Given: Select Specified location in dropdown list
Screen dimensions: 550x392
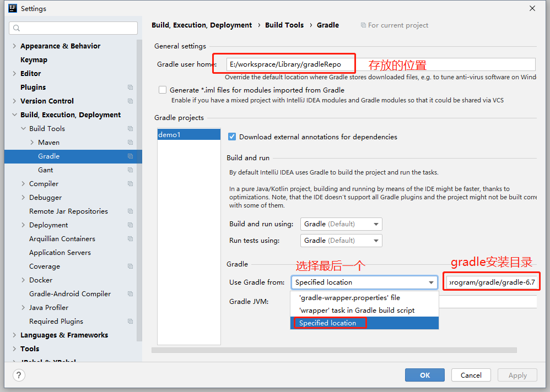Looking at the screenshot, I should [x=364, y=323].
